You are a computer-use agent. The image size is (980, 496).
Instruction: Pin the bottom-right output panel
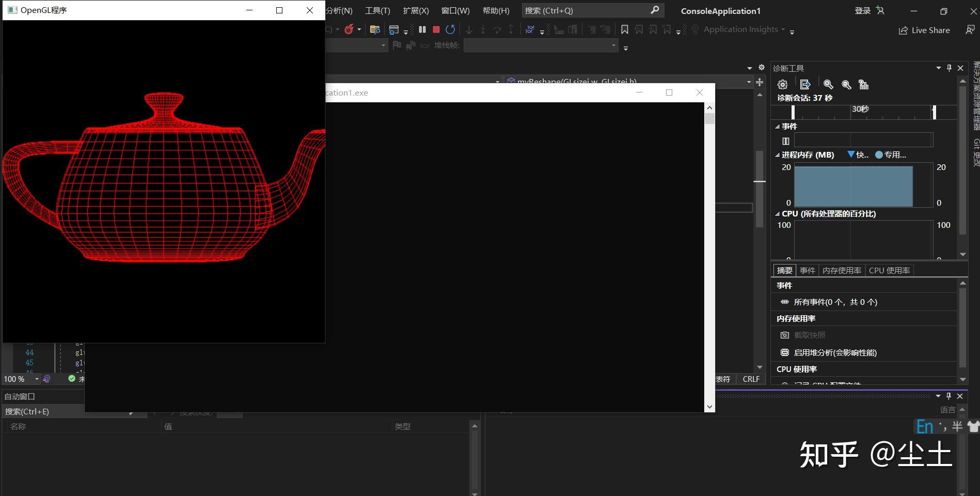(949, 396)
